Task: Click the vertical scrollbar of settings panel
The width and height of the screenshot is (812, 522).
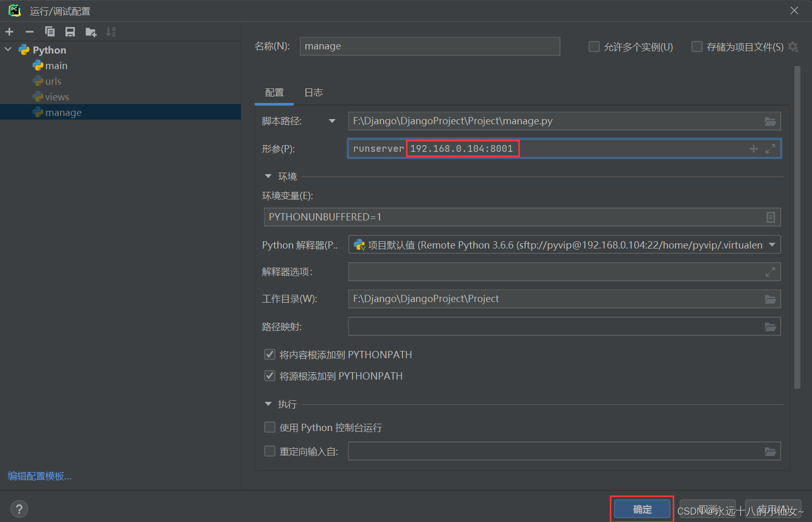Action: [x=797, y=227]
